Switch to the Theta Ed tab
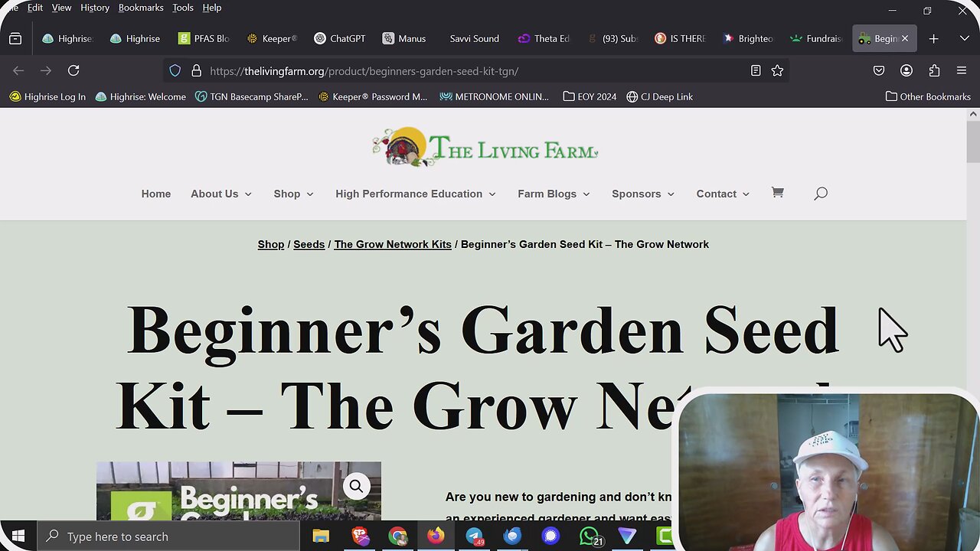This screenshot has height=551, width=980. click(544, 38)
